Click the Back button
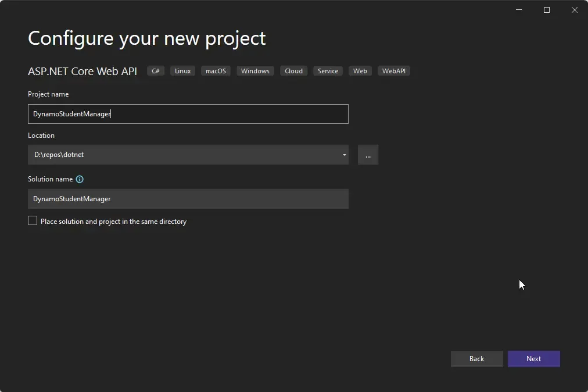 476,358
